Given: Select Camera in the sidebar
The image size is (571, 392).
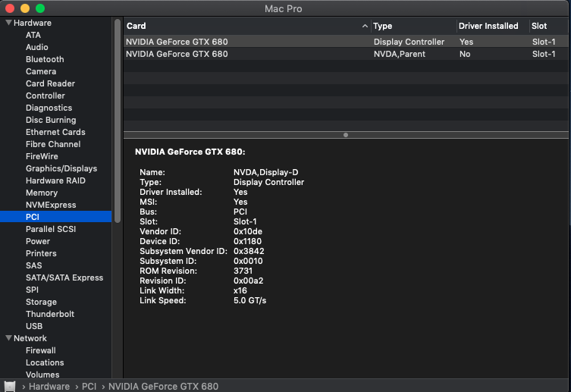Looking at the screenshot, I should pyautogui.click(x=41, y=71).
